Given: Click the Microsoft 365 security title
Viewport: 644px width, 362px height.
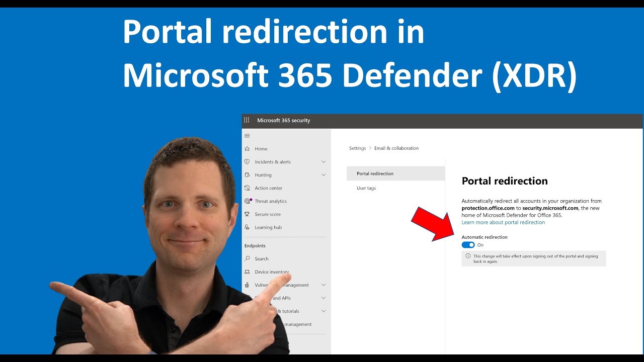Looking at the screenshot, I should pos(284,120).
